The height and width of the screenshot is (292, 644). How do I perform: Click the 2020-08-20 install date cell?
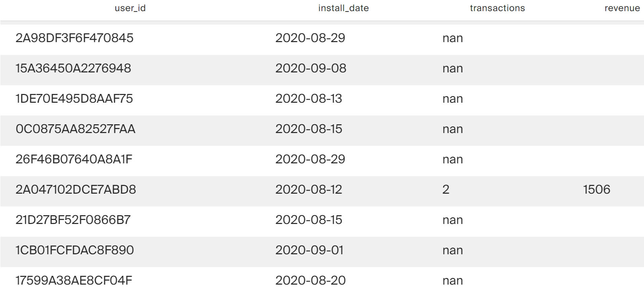pos(310,280)
